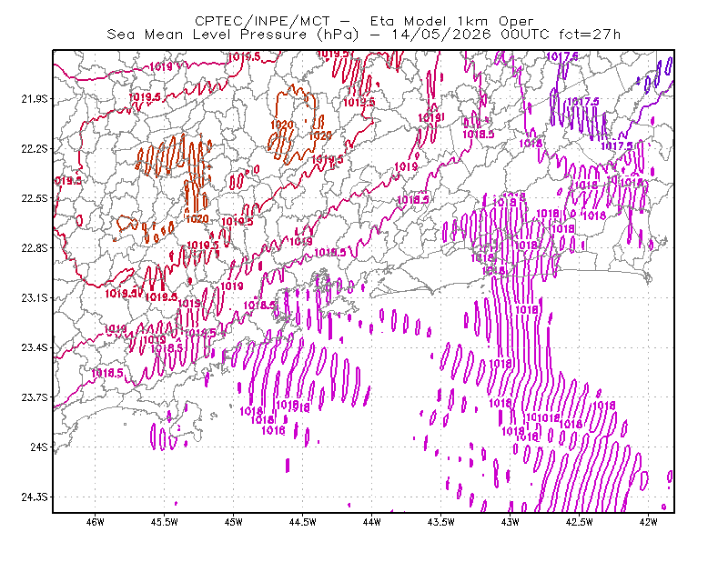Click the 24.3S latitude axis label
The height and width of the screenshot is (562, 728).
coord(35,497)
